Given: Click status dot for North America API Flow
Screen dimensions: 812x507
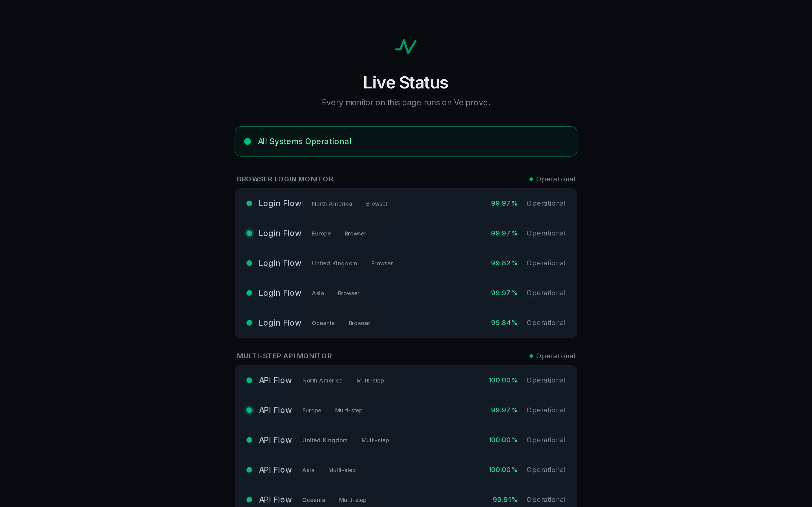Looking at the screenshot, I should point(249,380).
